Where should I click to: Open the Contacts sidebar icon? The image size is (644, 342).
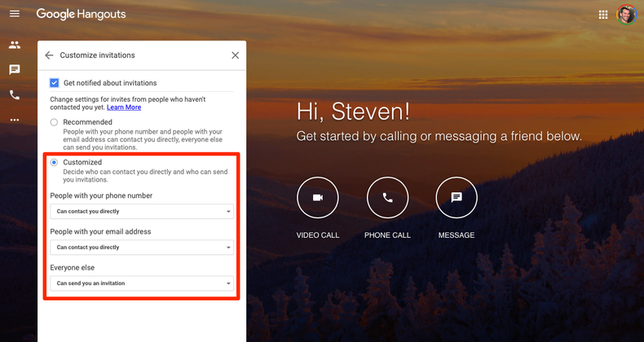pos(14,45)
